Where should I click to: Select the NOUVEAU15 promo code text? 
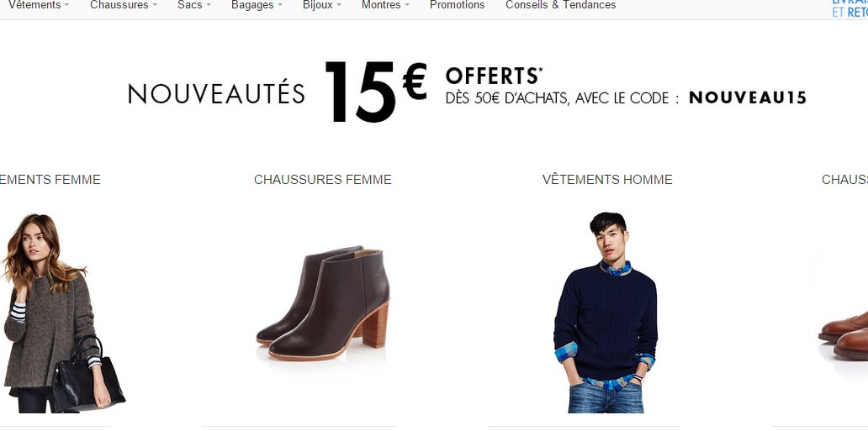coord(748,98)
